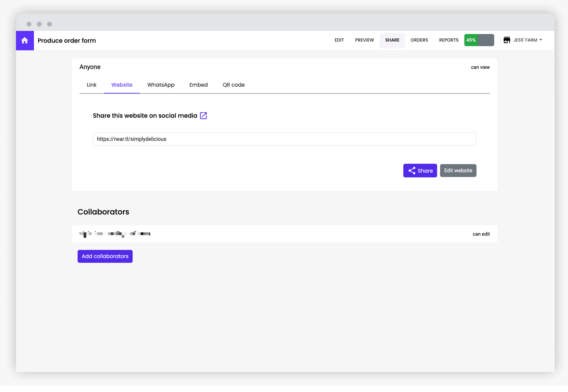Click the simplydelicious URL field
568x392 pixels.
click(x=284, y=139)
